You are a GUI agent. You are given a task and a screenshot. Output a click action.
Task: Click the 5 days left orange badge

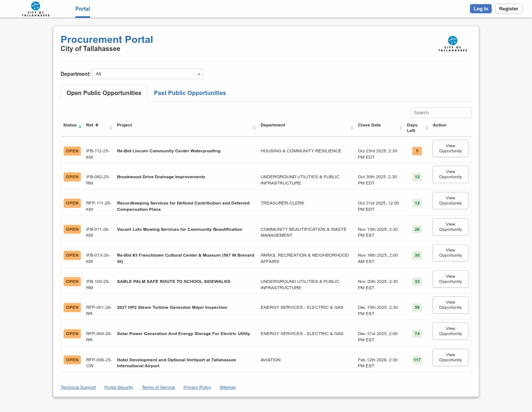(417, 151)
